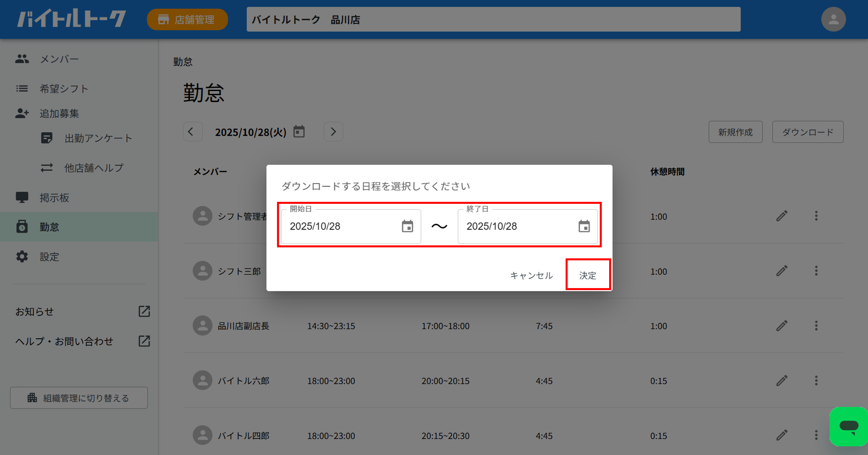Image resolution: width=868 pixels, height=455 pixels.
Task: Click the 店舗管理 store management button
Action: click(x=187, y=20)
